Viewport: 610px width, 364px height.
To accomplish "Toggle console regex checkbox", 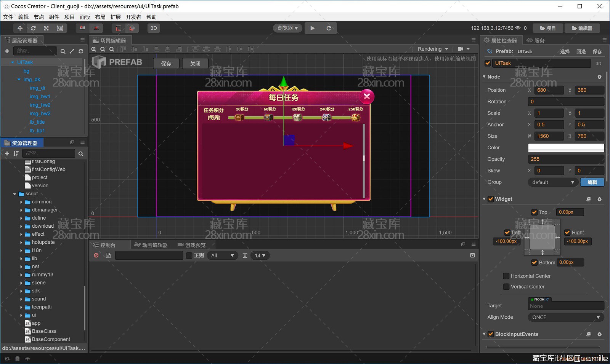I will (189, 255).
